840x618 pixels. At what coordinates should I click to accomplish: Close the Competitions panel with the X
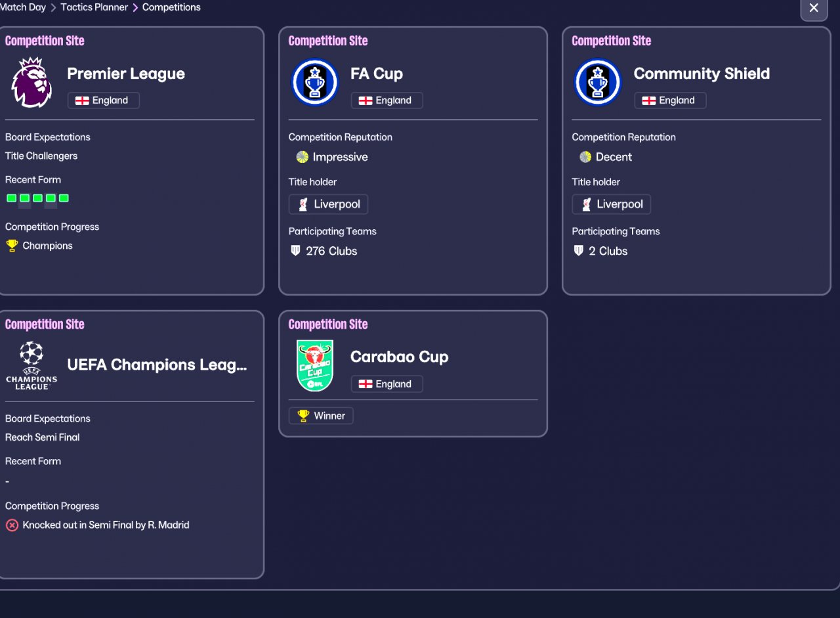point(814,8)
